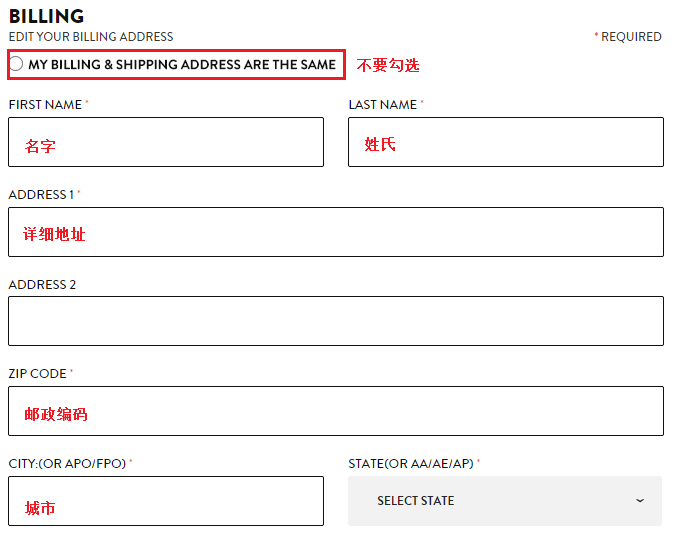This screenshot has height=538, width=698.
Task: Focus the Zip Code input field
Action: (336, 411)
